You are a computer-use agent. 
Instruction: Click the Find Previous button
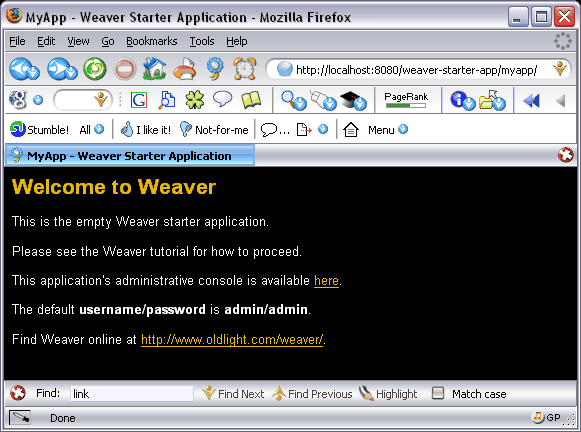312,393
